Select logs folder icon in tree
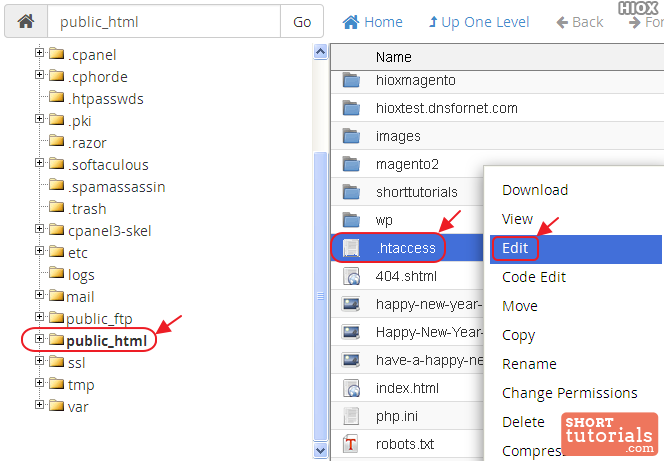This screenshot has height=461, width=664. click(x=56, y=273)
